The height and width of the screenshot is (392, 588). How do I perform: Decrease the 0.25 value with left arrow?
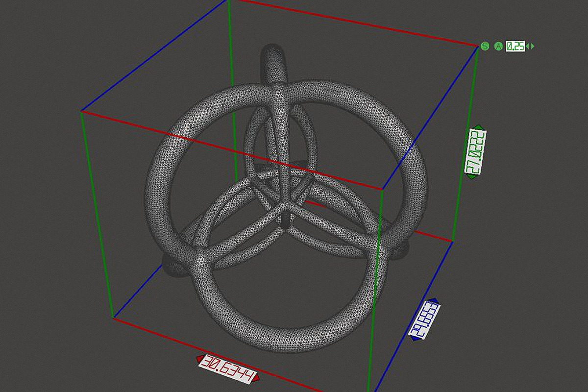[x=527, y=46]
